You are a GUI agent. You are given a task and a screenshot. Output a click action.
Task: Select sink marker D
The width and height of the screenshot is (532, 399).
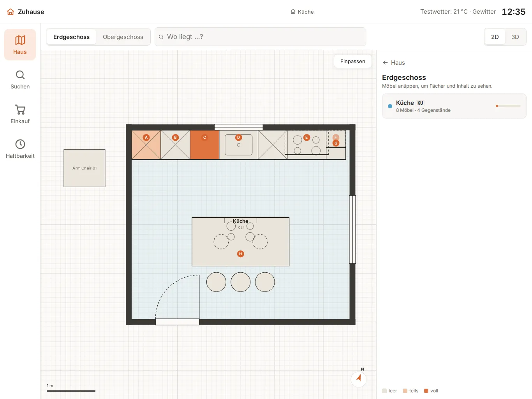pos(239,137)
